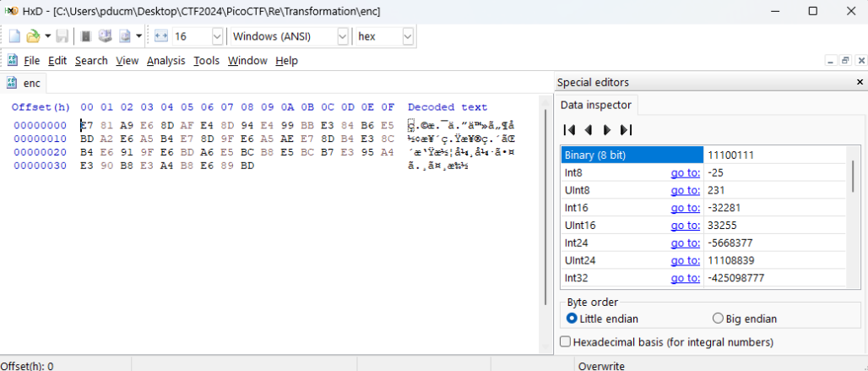Image resolution: width=868 pixels, height=371 pixels.
Task: Click the Save disk icon
Action: point(62,36)
